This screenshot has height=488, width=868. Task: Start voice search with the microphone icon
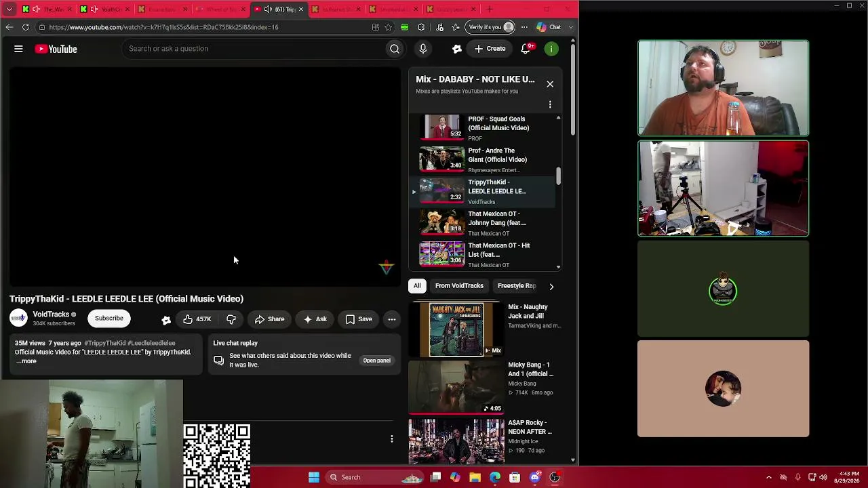pos(423,49)
